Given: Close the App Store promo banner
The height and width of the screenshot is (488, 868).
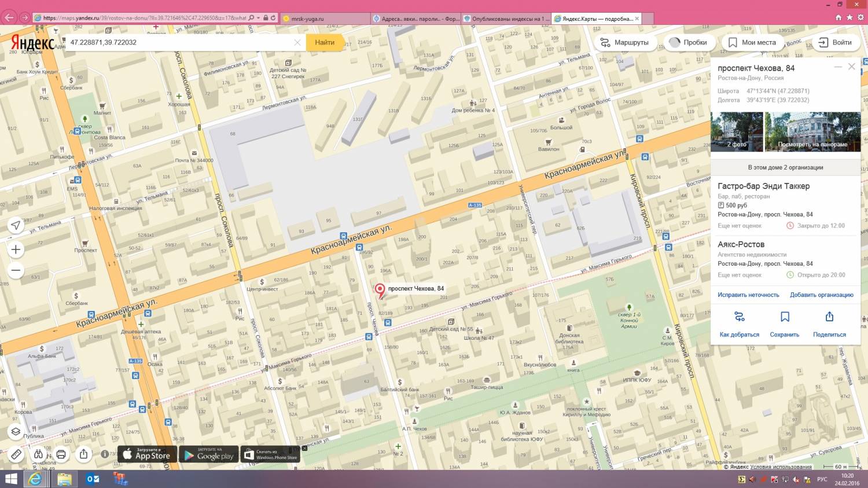Looking at the screenshot, I should pyautogui.click(x=304, y=448).
